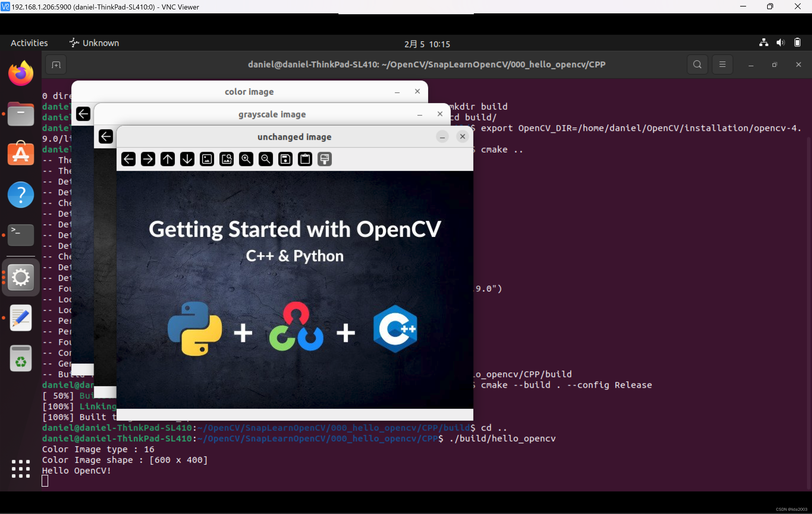Open Files manager from the dock
Image resolution: width=812 pixels, height=514 pixels.
point(21,114)
